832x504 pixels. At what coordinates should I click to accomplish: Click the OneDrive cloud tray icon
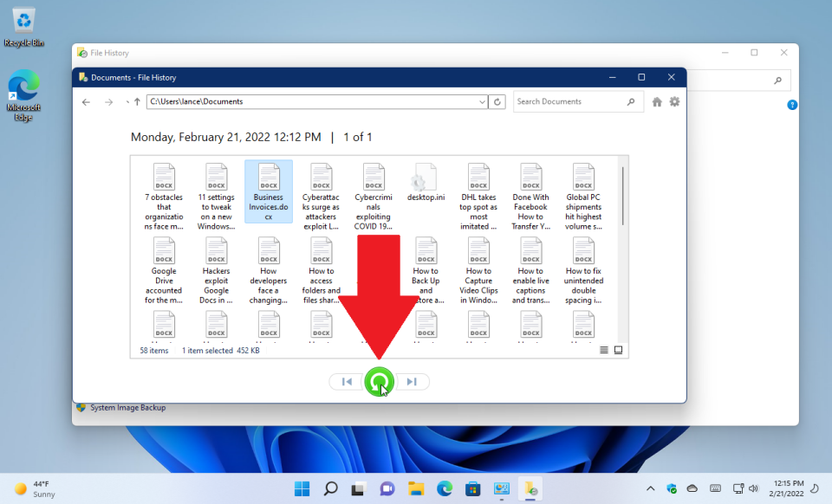pos(692,488)
